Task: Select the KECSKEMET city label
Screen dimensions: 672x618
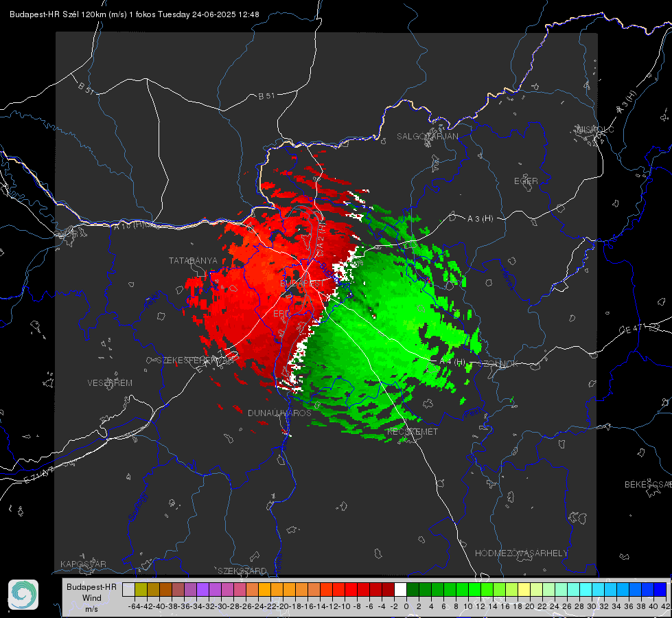Action: pos(413,432)
